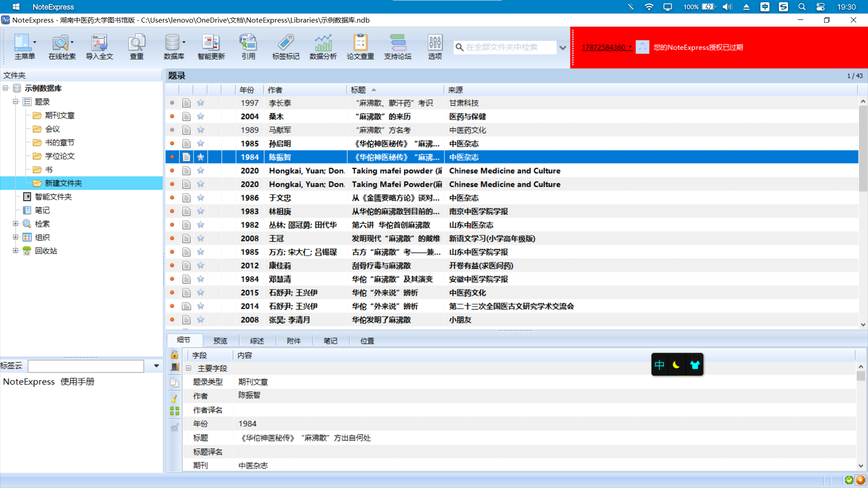The width and height of the screenshot is (868, 488).
Task: Toggle the star flag for 于文忠 row
Action: pyautogui.click(x=201, y=198)
